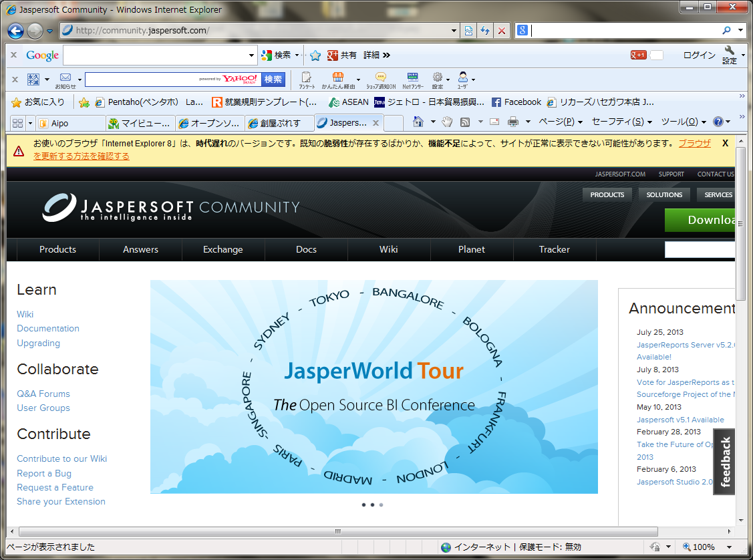
Task: Expand Google toolbar 詳細 more options
Action: pos(377,55)
